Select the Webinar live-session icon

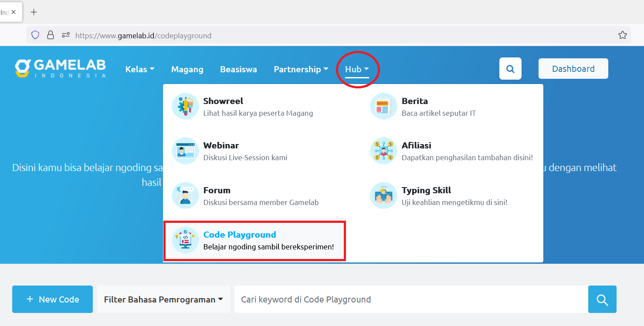pos(185,150)
